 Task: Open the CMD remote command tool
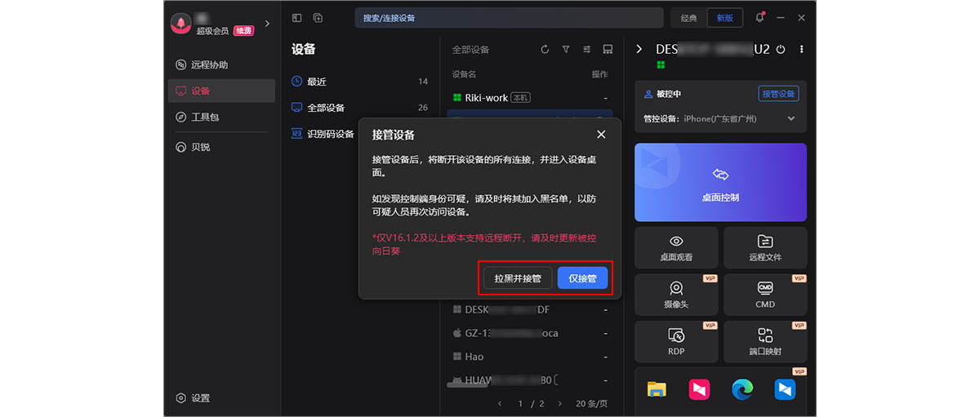tap(765, 295)
